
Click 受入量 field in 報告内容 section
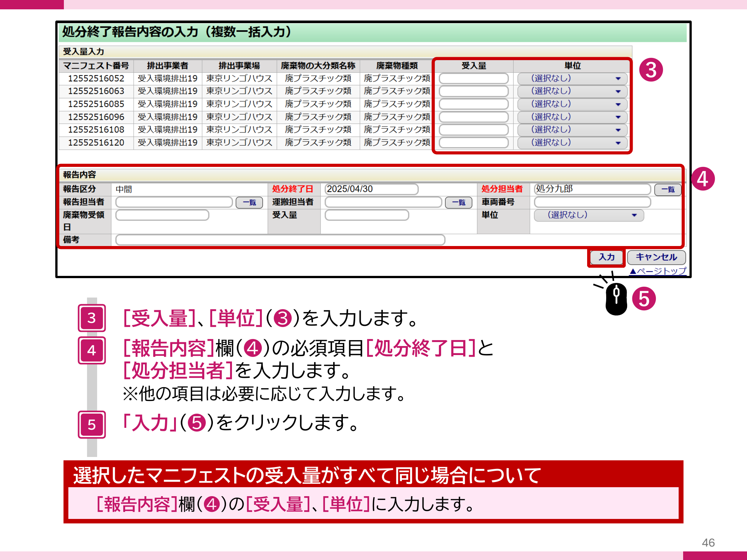[367, 215]
